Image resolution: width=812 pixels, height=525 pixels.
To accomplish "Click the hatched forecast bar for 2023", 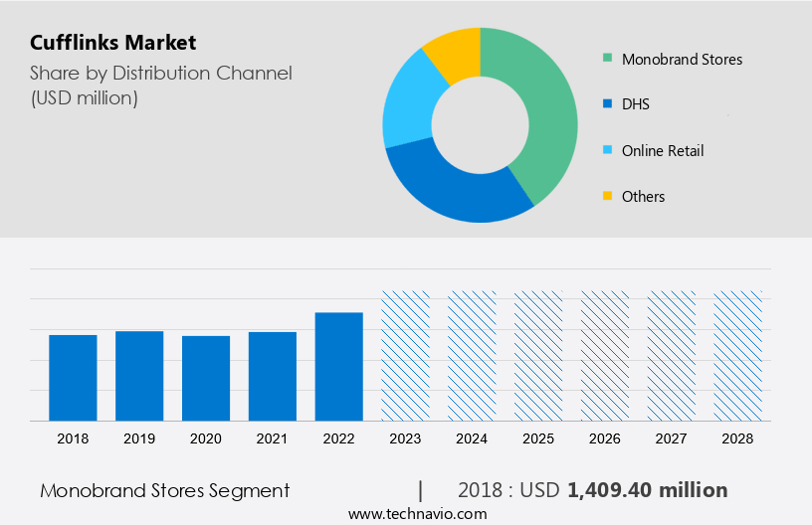I will click(406, 355).
